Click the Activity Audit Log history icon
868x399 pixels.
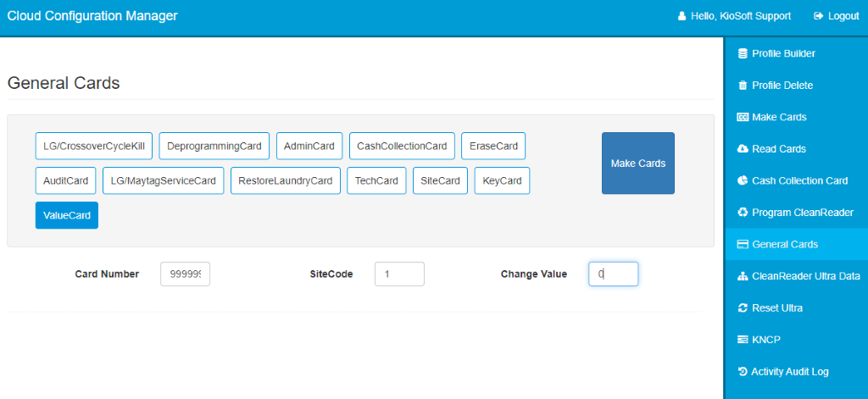pos(743,372)
